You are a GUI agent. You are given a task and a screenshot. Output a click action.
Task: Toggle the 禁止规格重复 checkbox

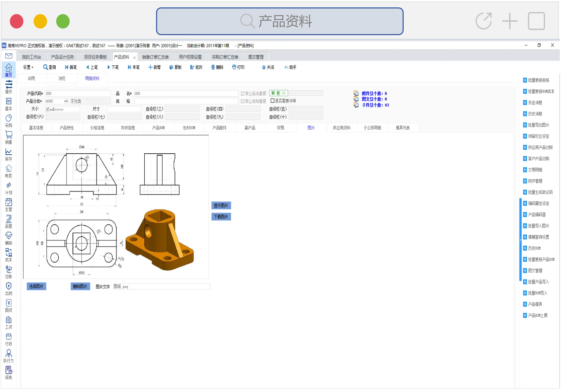tap(242, 101)
